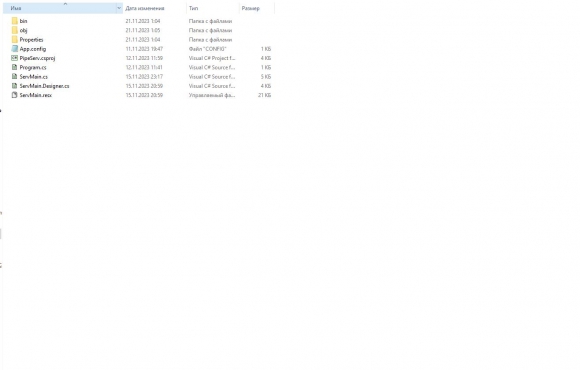
Task: Open the Имя column filter dropdown arrow
Action: (119, 8)
